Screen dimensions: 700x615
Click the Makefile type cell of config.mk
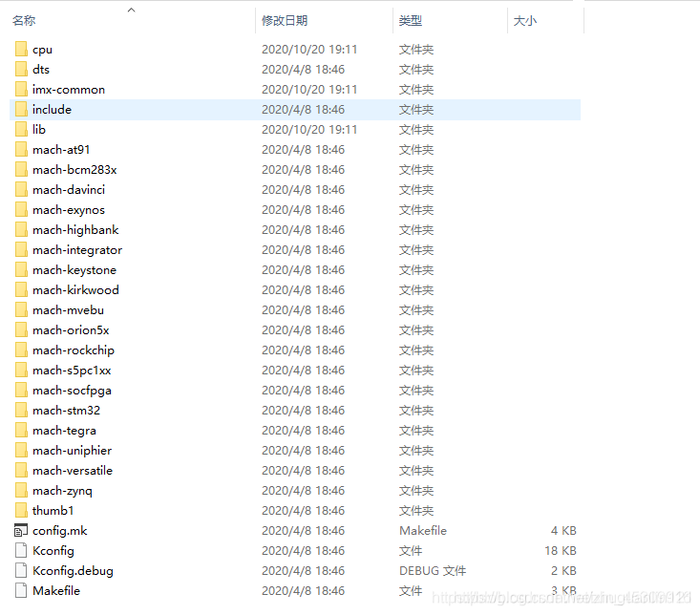(x=423, y=531)
